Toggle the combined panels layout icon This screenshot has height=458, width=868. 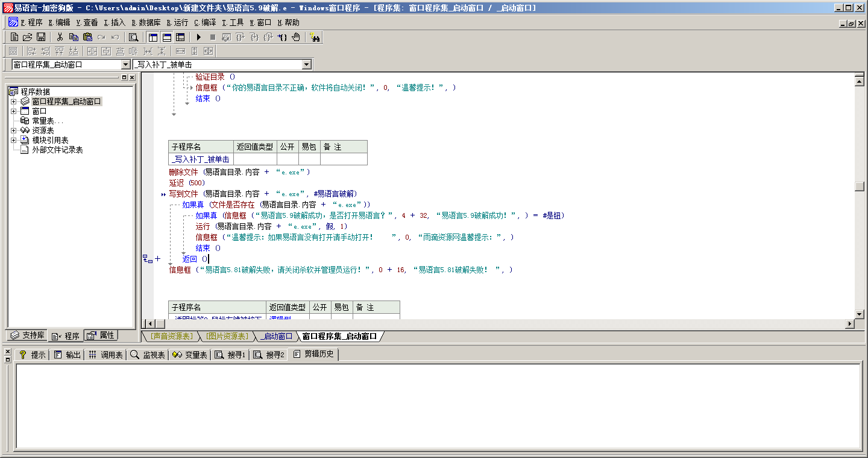(180, 37)
